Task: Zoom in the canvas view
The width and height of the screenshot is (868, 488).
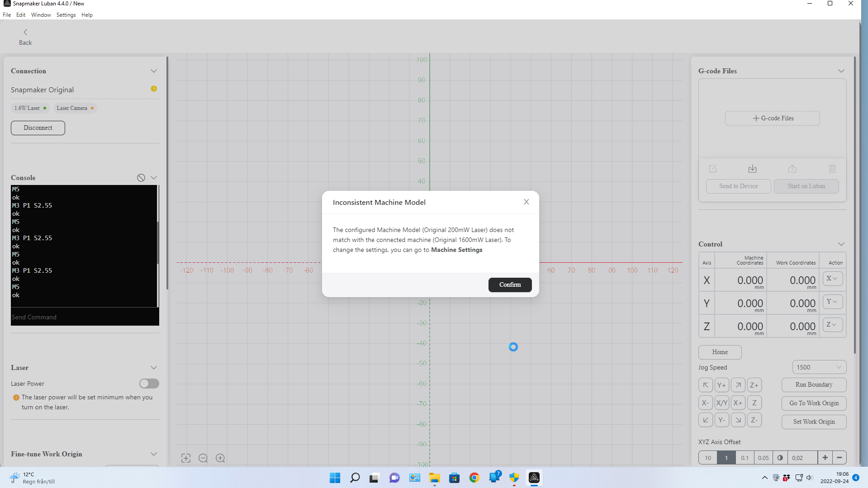Action: tap(220, 458)
